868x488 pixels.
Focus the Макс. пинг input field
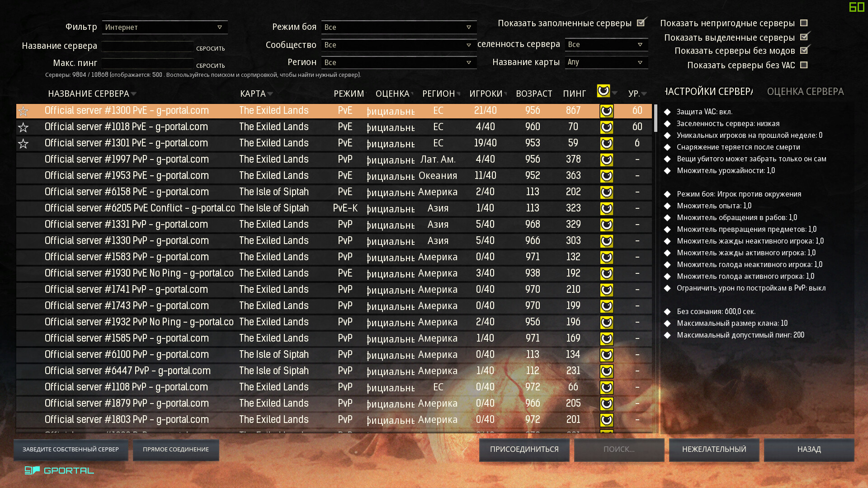[x=147, y=63]
